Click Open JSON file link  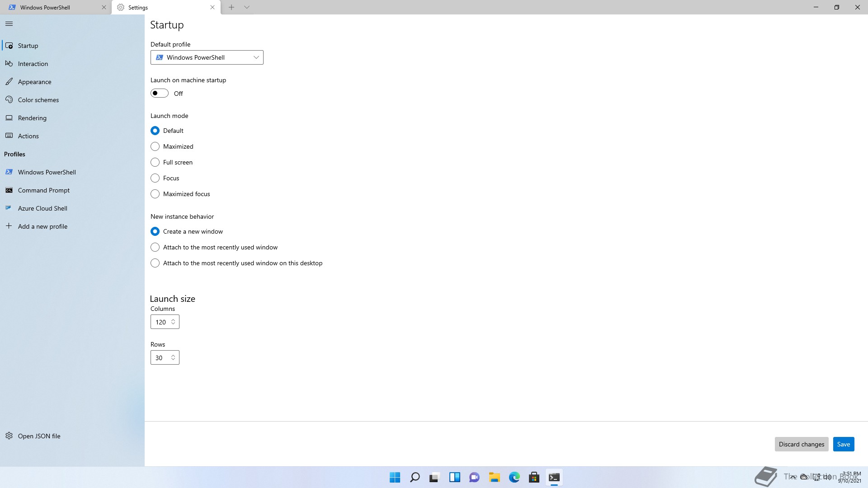(72, 436)
